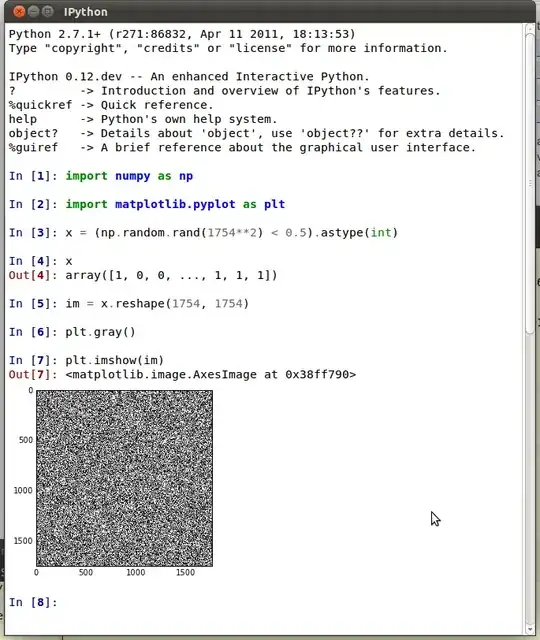Click the empty In [8] input prompt
This screenshot has height=640, width=540.
click(33, 602)
